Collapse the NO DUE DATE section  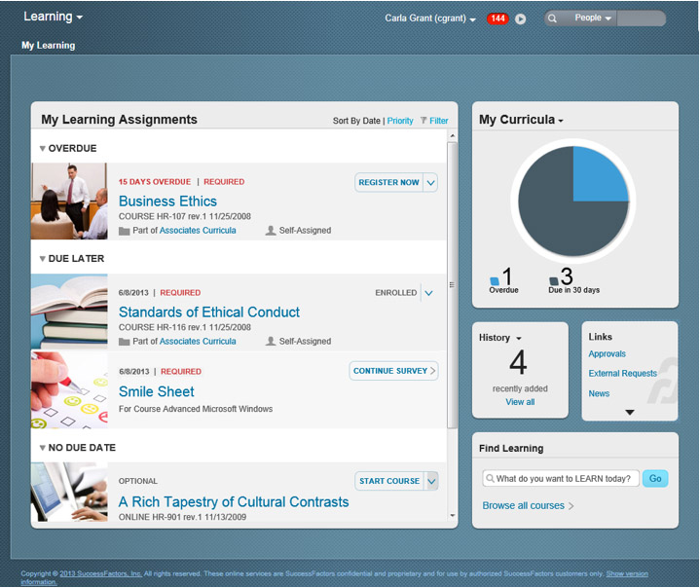tap(43, 448)
